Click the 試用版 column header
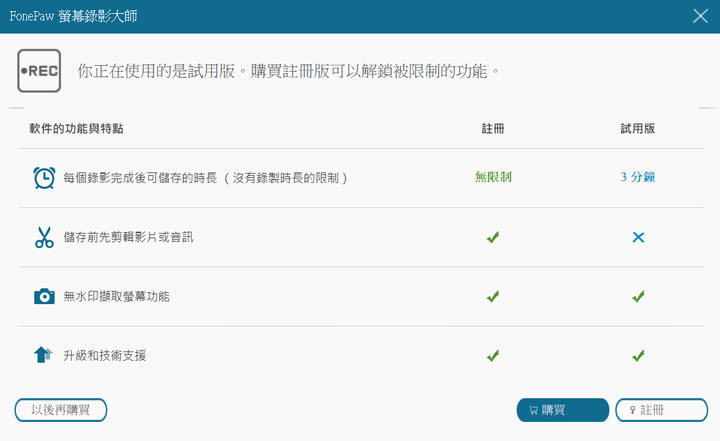The image size is (720, 441). point(638,129)
